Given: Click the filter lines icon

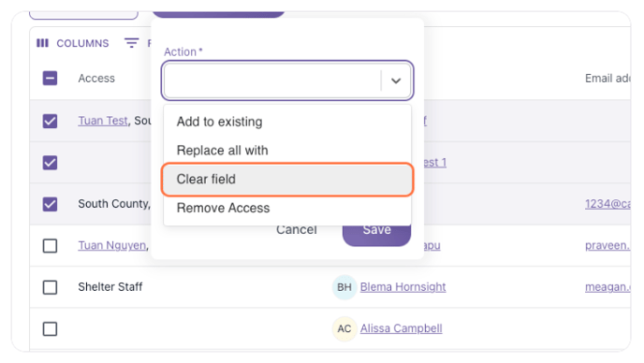Looking at the screenshot, I should pyautogui.click(x=131, y=43).
